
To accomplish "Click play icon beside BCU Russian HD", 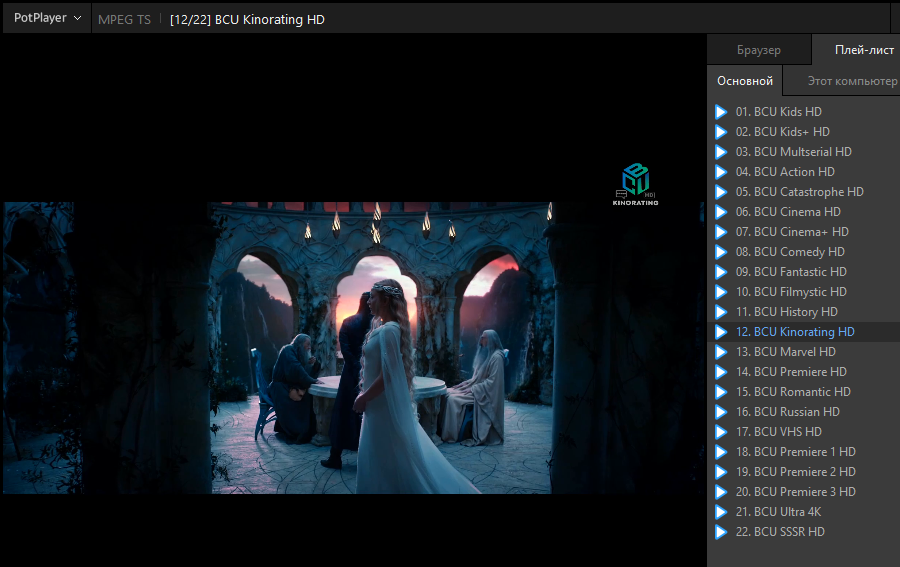I will (721, 412).
